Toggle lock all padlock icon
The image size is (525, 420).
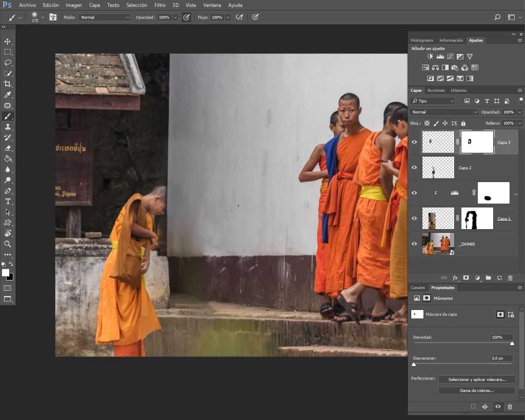click(x=463, y=123)
